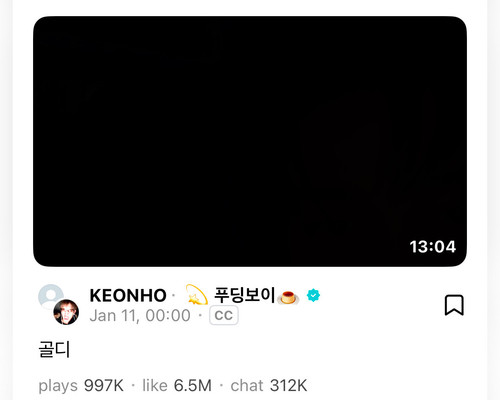Viewport: 500px width, 400px height.
Task: Click the "plays" label word
Action: tap(58, 386)
